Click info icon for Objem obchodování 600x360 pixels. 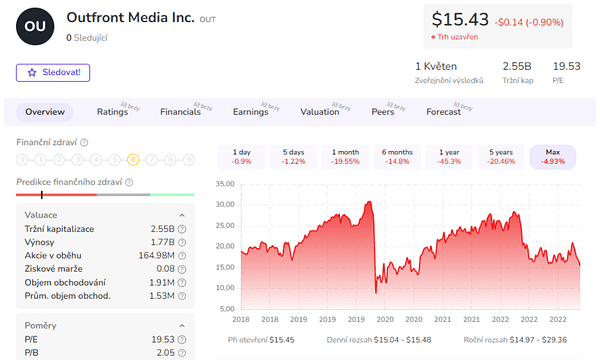pyautogui.click(x=182, y=283)
